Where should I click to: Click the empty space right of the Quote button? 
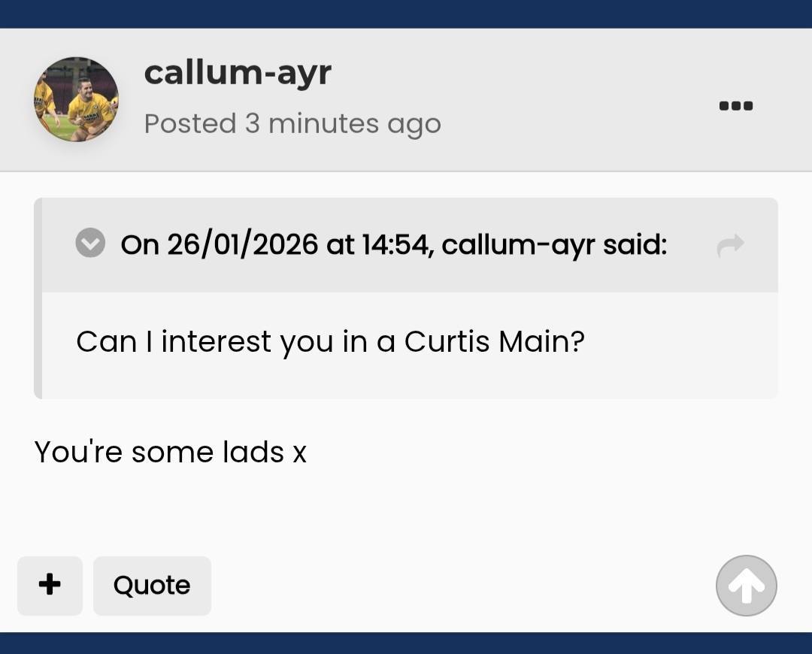pos(451,585)
